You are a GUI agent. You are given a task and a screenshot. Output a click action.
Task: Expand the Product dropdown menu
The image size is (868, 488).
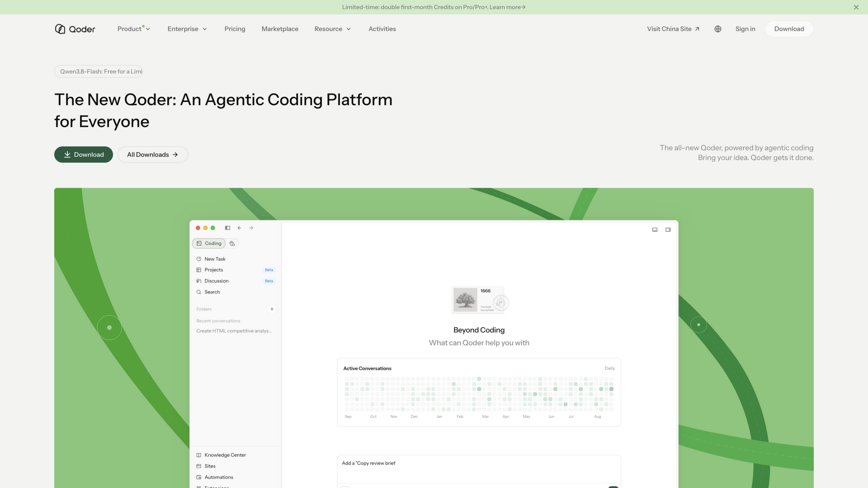point(134,29)
